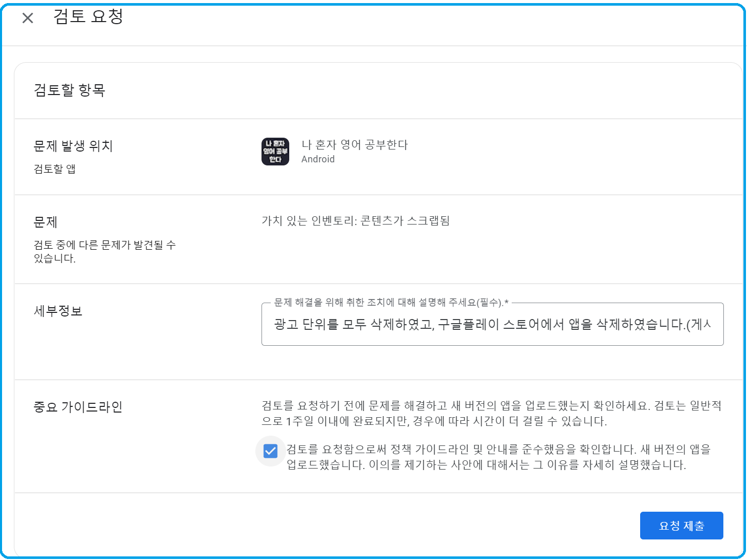This screenshot has width=747, height=560.
Task: Click the 문제 row heading label
Action: 45,222
